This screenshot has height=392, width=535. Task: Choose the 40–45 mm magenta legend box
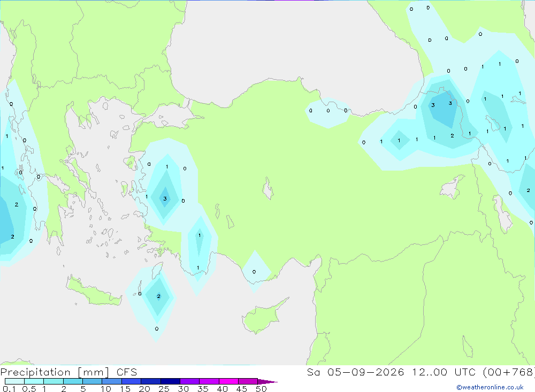[228, 381]
